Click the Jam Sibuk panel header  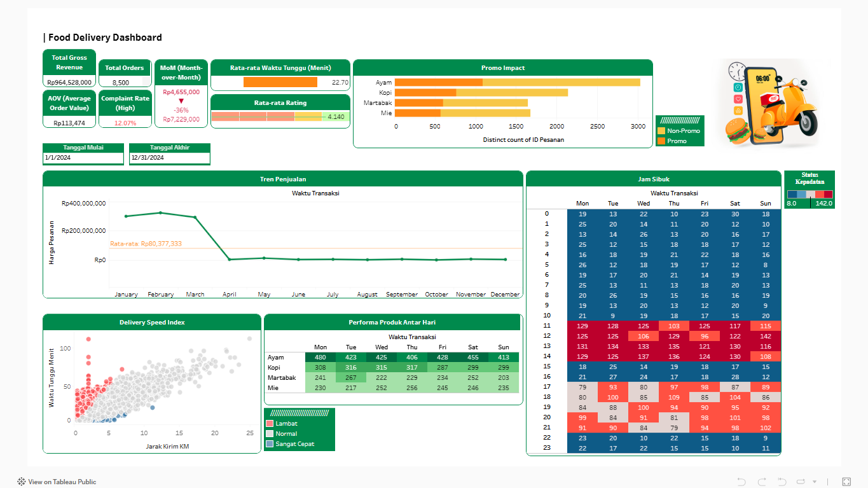tap(653, 179)
